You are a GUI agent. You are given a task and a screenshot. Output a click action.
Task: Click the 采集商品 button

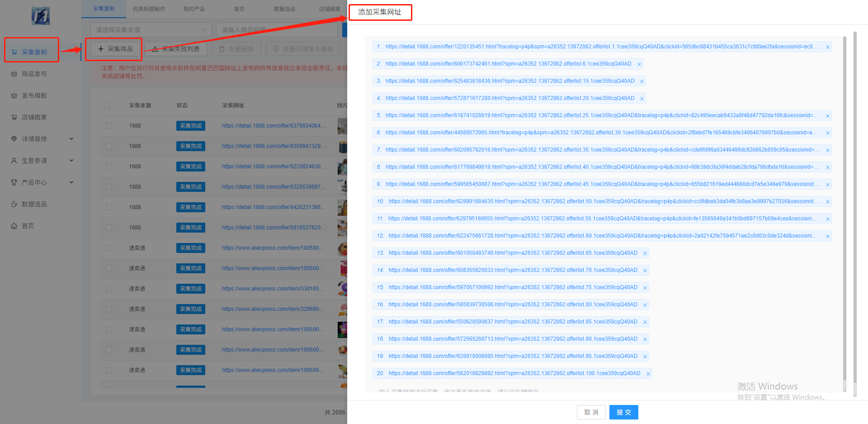[115, 49]
